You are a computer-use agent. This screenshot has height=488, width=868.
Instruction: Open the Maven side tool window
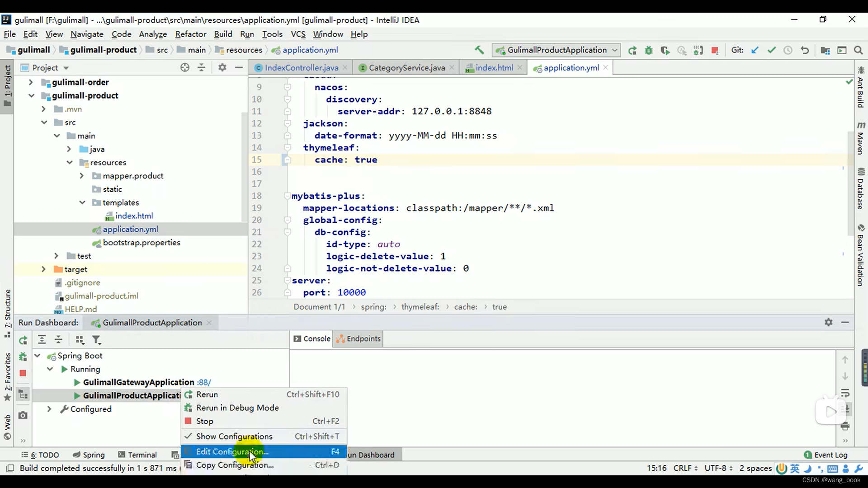(x=861, y=138)
